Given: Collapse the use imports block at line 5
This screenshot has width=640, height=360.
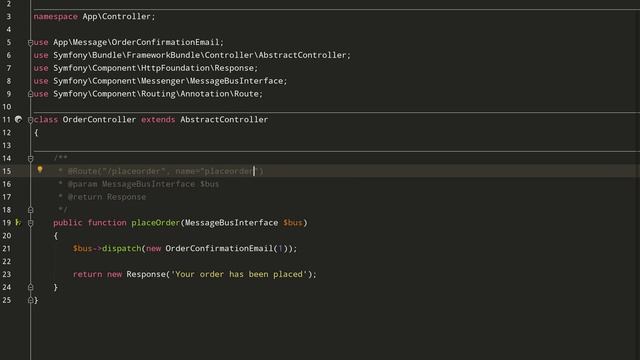Looking at the screenshot, I should (30, 42).
